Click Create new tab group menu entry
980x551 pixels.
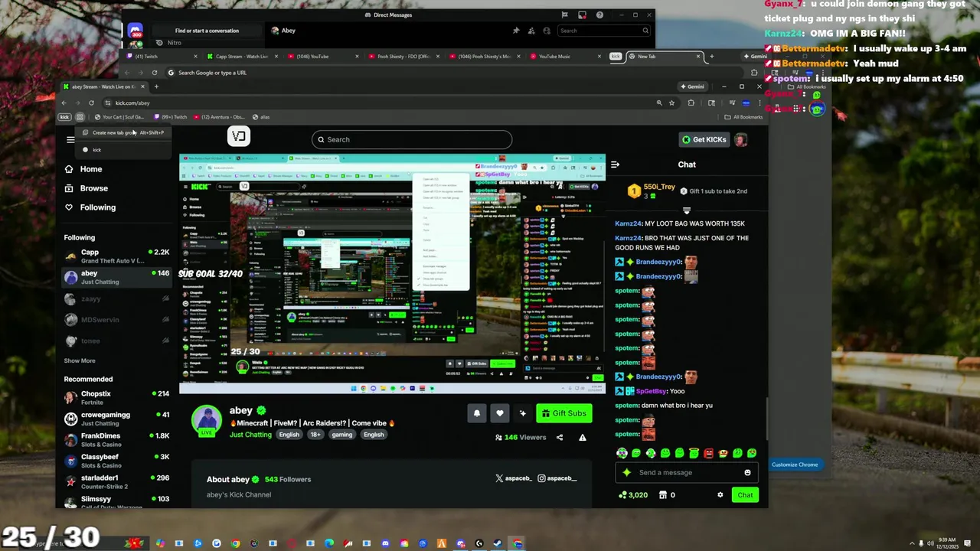click(122, 132)
